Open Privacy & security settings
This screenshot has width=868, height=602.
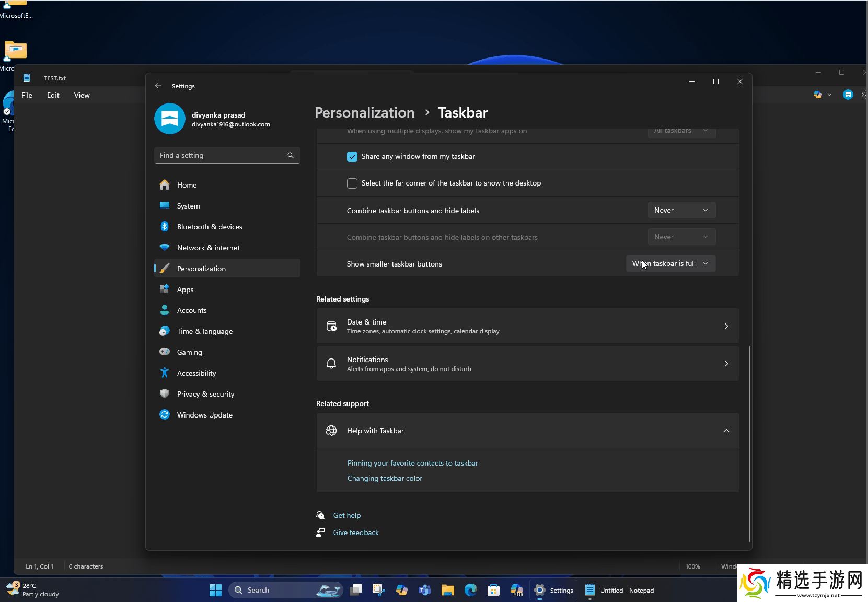click(x=205, y=394)
